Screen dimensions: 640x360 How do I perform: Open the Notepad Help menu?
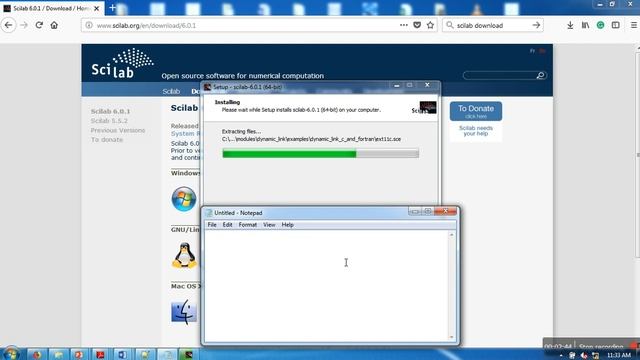tap(287, 225)
